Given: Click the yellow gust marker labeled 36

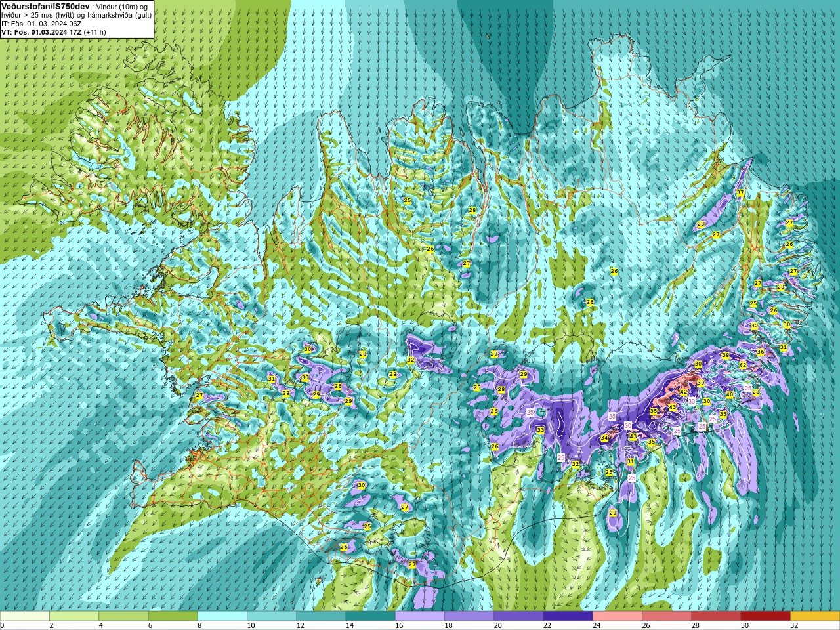Looking at the screenshot, I should pos(761,352).
